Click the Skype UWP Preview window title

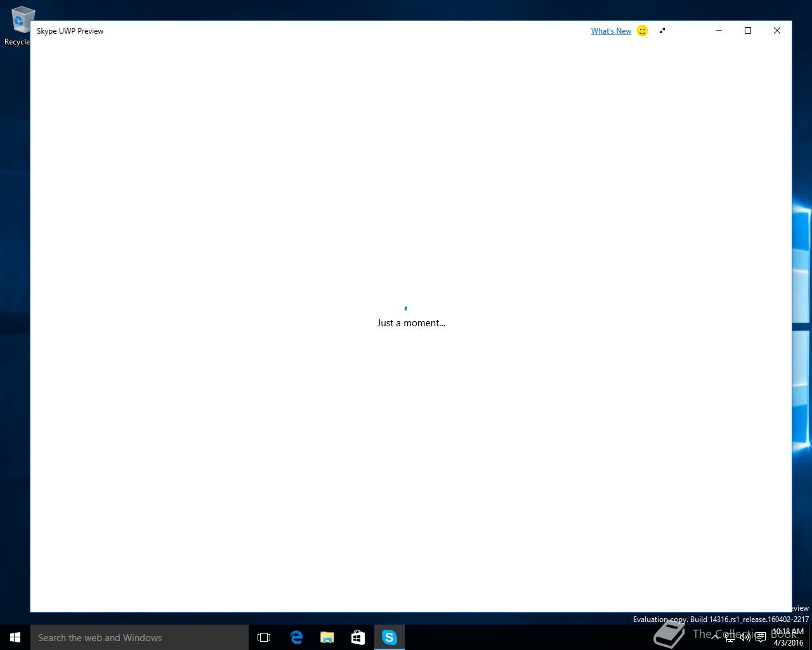click(70, 30)
